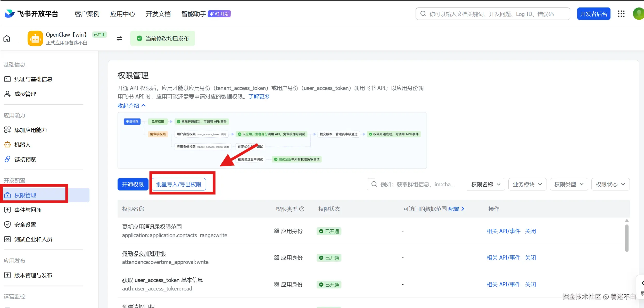
Task: Click the home icon in header
Action: point(7,39)
